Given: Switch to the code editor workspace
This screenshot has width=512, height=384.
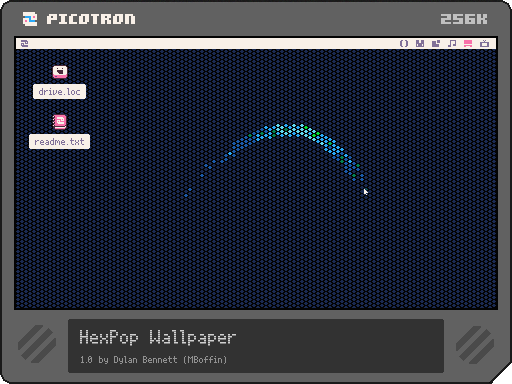Looking at the screenshot, I should [x=404, y=43].
